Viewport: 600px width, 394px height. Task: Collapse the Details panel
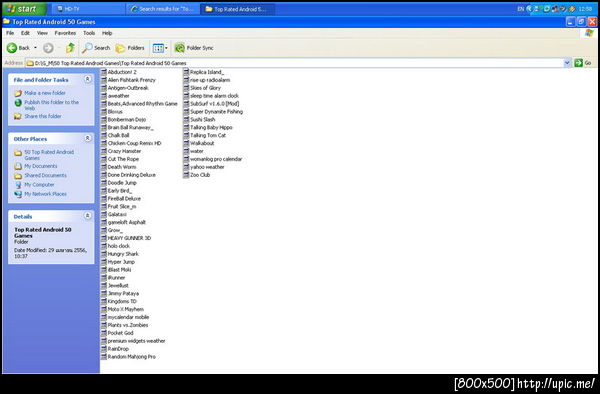88,216
